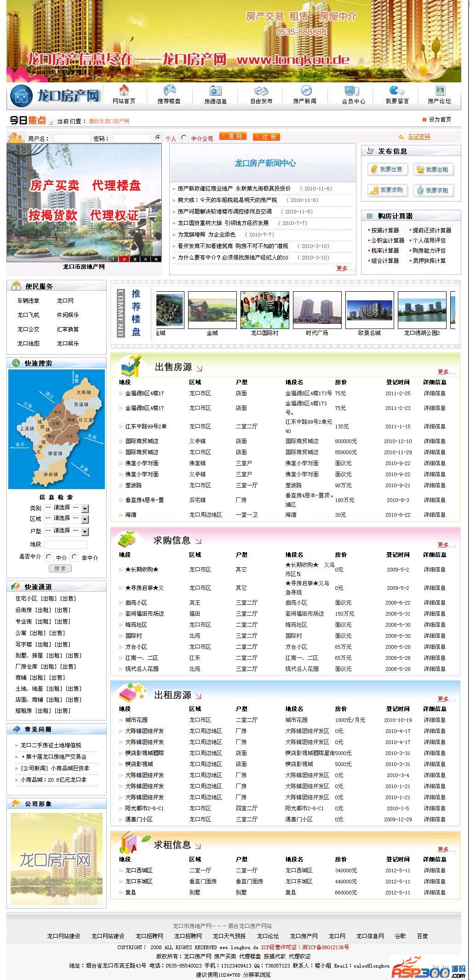
Task: Click the 百度 footer link
Action: point(423,936)
